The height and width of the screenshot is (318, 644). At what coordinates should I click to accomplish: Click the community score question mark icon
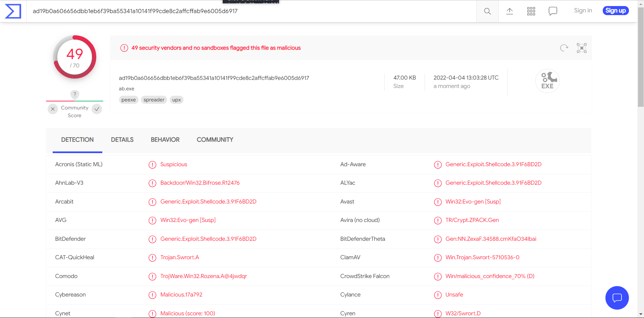point(75,94)
